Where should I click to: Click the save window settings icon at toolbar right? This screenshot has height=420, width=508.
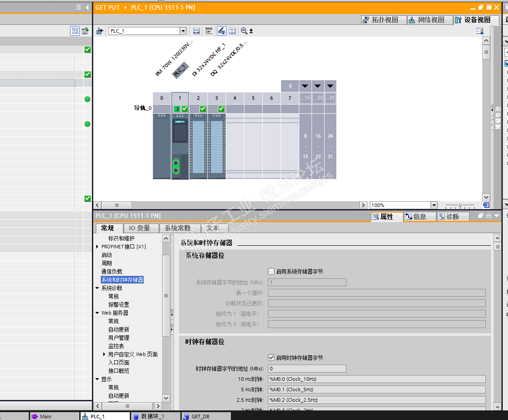480,31
